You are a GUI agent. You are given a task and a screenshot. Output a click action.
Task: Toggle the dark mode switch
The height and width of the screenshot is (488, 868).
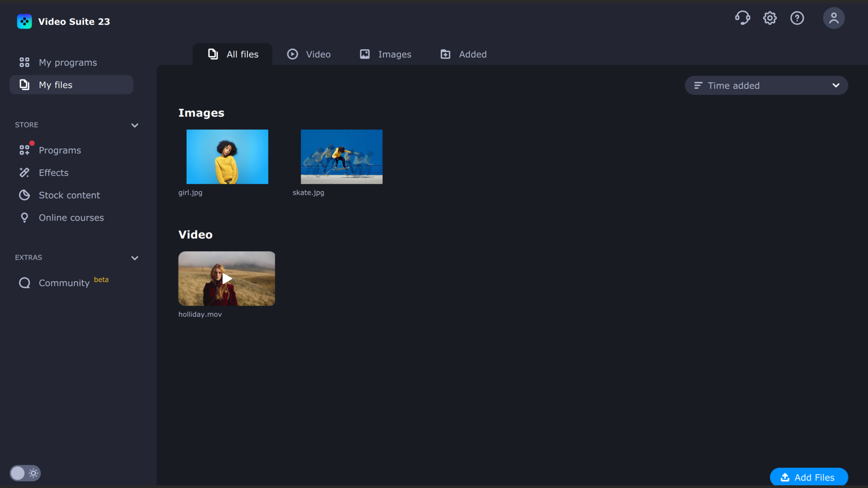point(19,473)
